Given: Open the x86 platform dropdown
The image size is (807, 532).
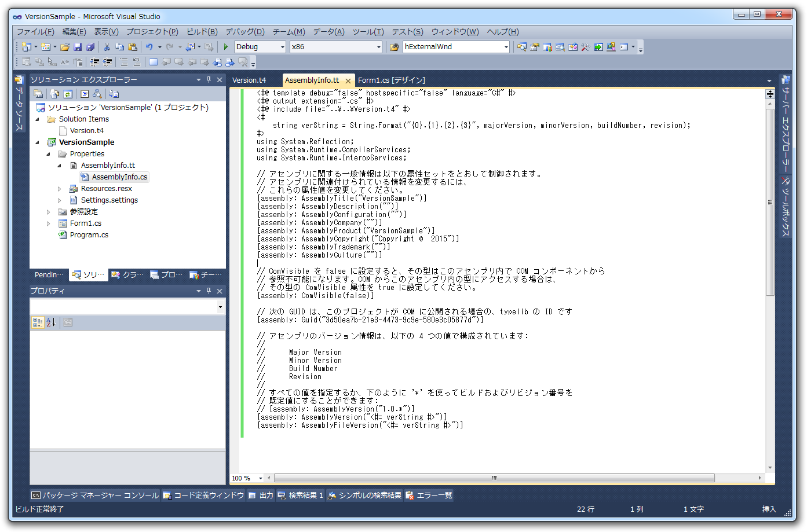Looking at the screenshot, I should 379,47.
